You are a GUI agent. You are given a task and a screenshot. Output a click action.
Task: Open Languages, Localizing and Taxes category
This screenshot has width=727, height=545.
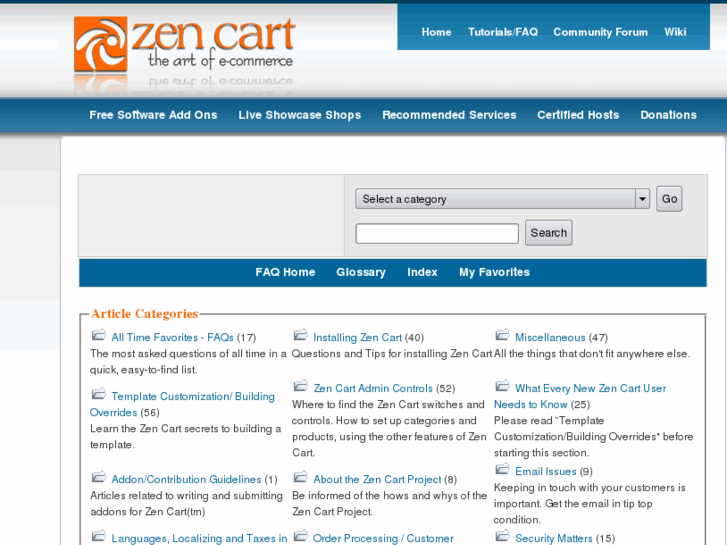(x=199, y=539)
